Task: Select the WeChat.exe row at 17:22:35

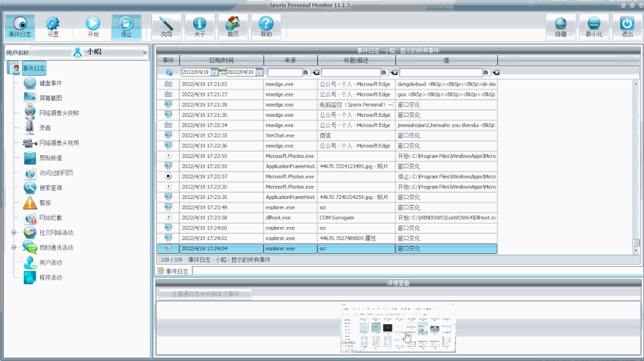Action: click(327, 135)
